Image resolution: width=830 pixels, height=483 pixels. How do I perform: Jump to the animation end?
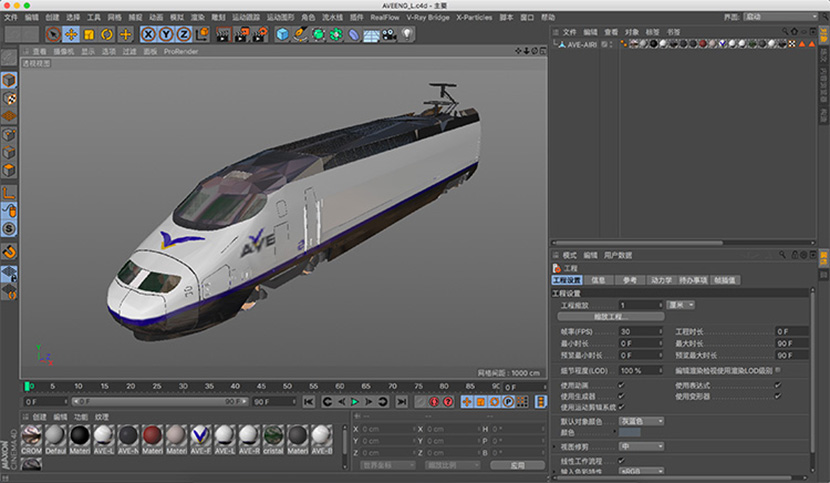402,402
